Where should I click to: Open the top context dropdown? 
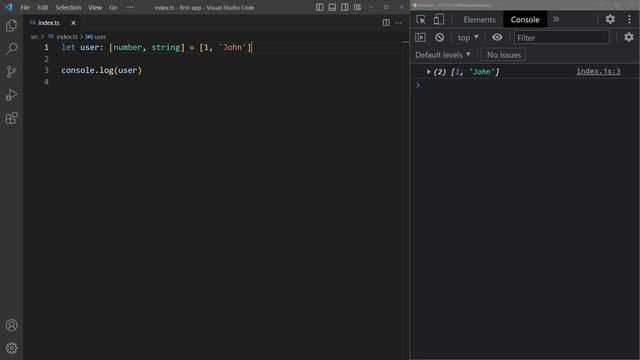tap(468, 38)
